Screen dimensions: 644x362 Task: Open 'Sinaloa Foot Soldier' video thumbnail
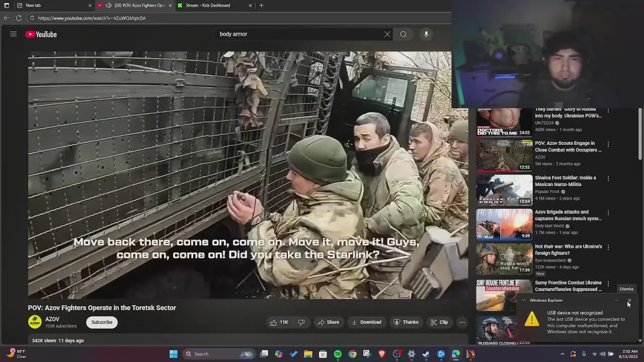(504, 190)
